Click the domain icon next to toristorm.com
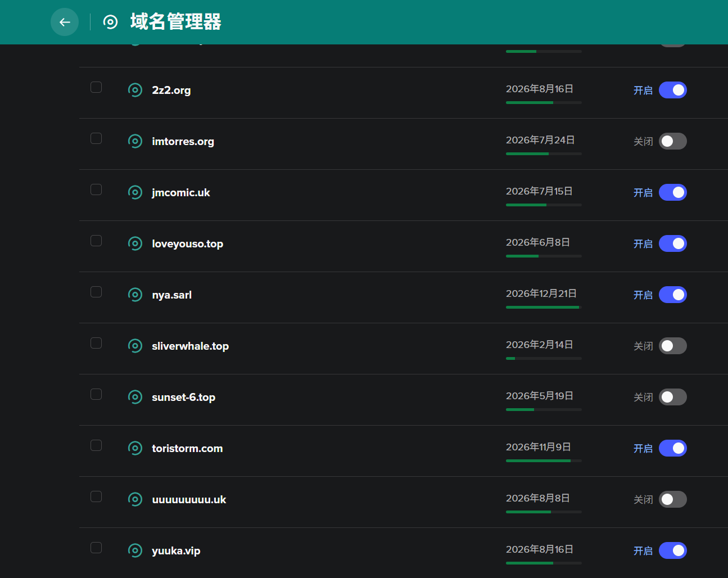This screenshot has width=728, height=578. tap(135, 448)
